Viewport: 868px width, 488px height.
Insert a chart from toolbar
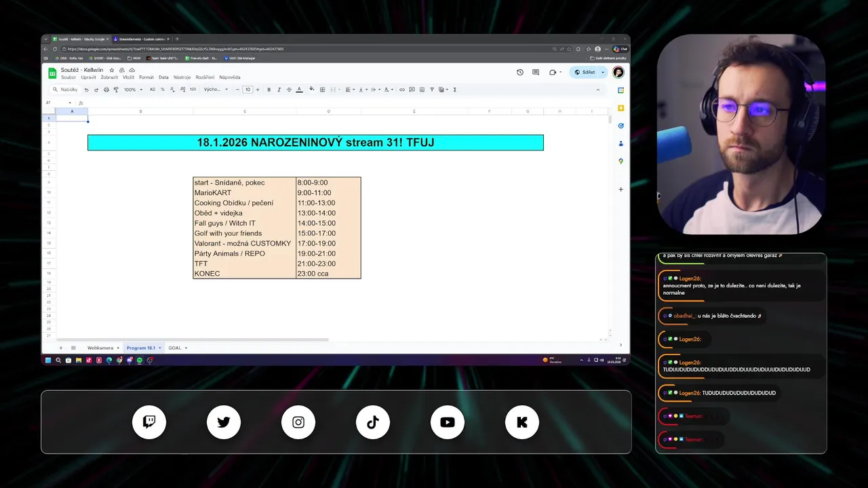tap(422, 89)
